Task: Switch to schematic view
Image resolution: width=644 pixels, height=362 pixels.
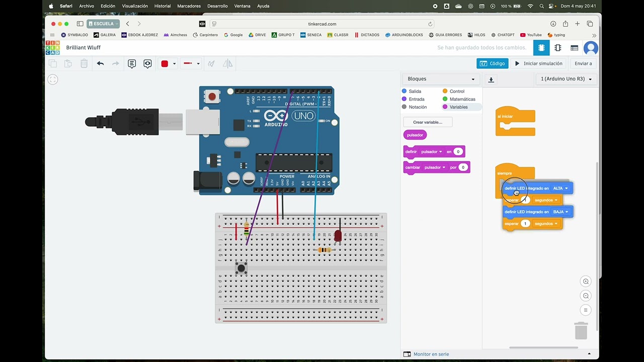Action: [557, 48]
